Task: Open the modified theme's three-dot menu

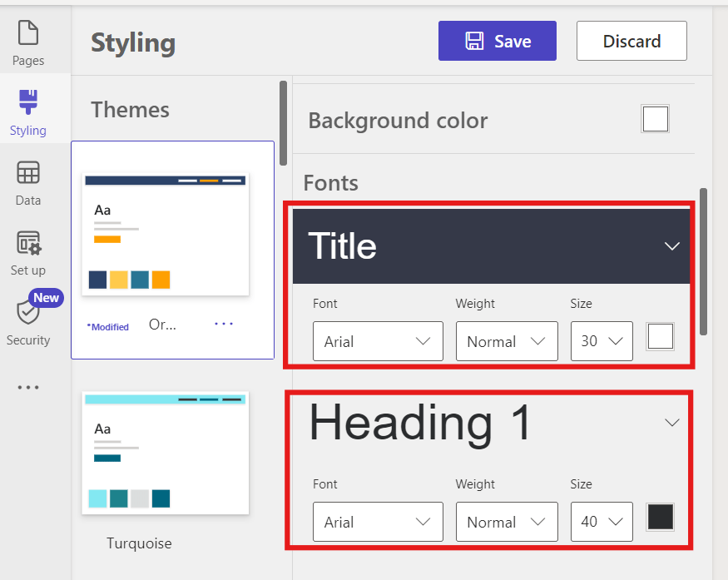Action: 224,324
